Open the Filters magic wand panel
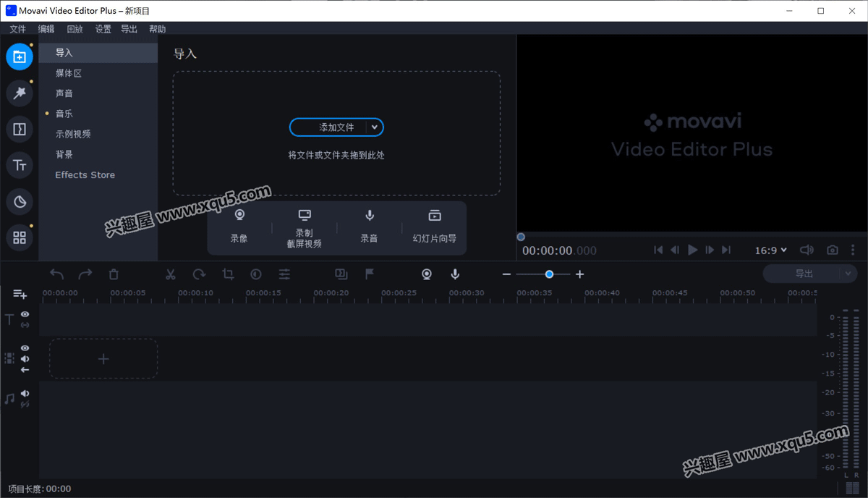 click(x=20, y=93)
